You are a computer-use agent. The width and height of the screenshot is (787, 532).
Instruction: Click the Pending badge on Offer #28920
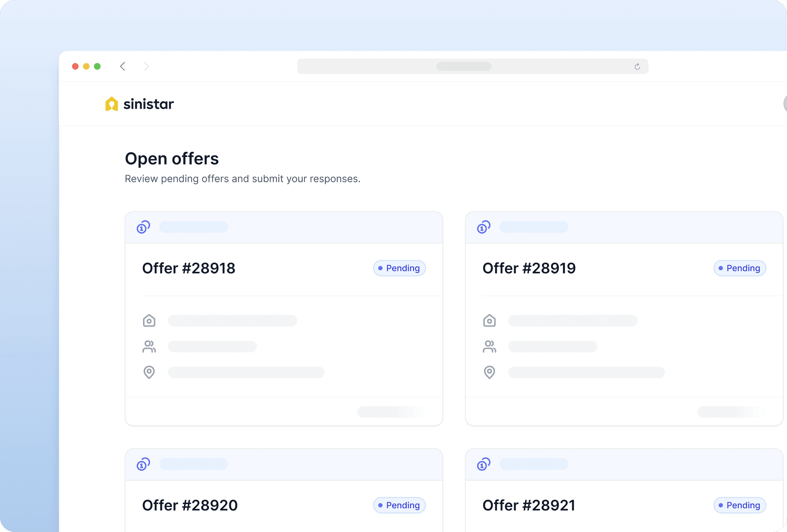(x=399, y=505)
